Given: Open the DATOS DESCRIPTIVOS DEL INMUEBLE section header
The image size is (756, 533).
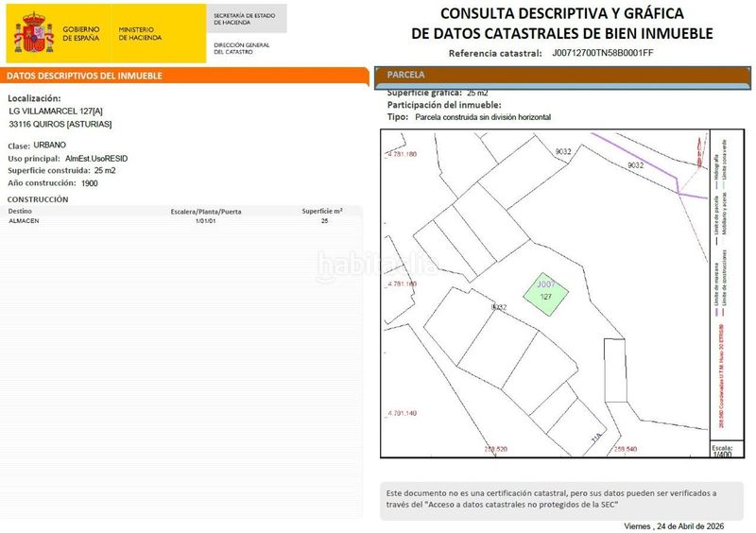Looking at the screenshot, I should tap(184, 76).
